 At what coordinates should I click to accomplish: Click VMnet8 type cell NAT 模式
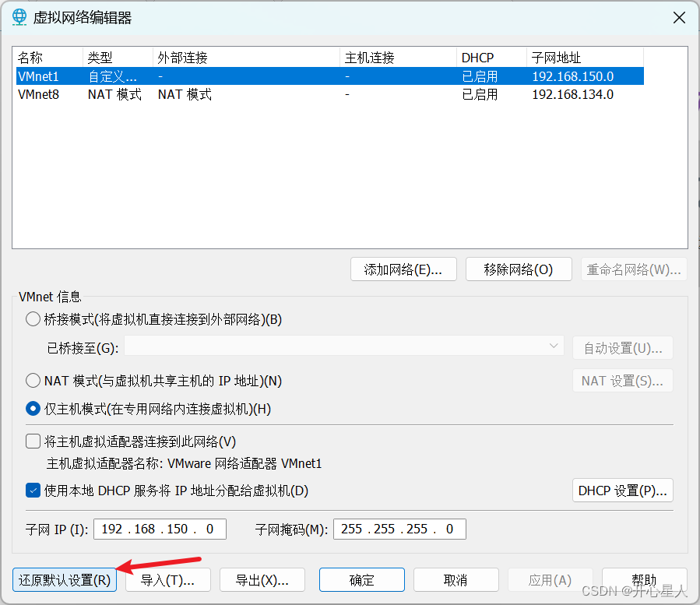click(x=114, y=95)
